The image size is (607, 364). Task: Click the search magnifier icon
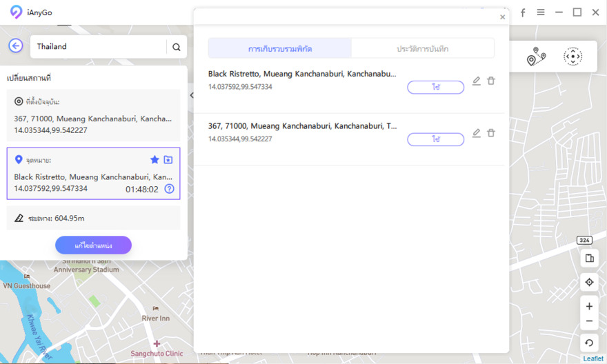pos(177,47)
